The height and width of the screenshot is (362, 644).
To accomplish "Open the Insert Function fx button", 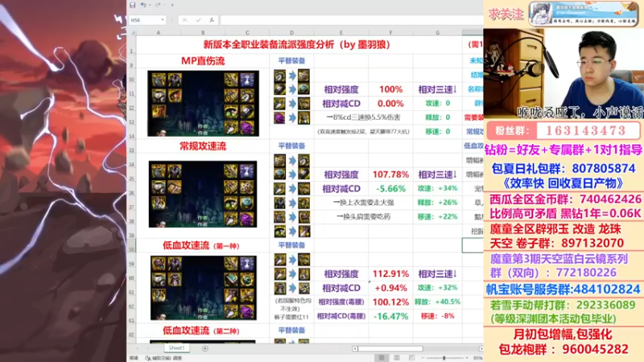I will tap(212, 19).
